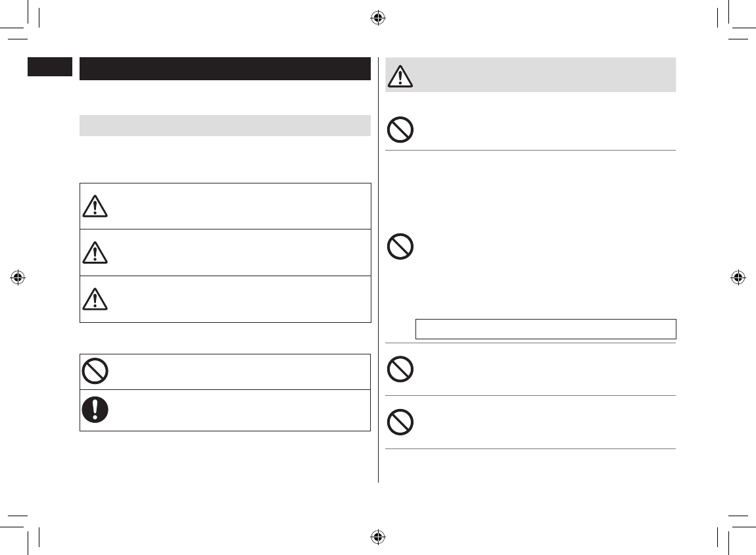
Task: Select the second prohibition symbol in right column
Action: (400, 247)
